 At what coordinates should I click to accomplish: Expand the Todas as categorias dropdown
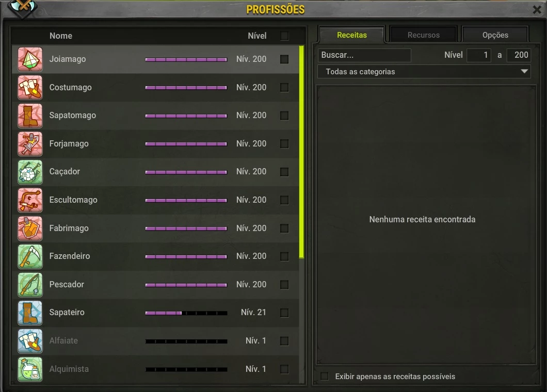coord(424,72)
